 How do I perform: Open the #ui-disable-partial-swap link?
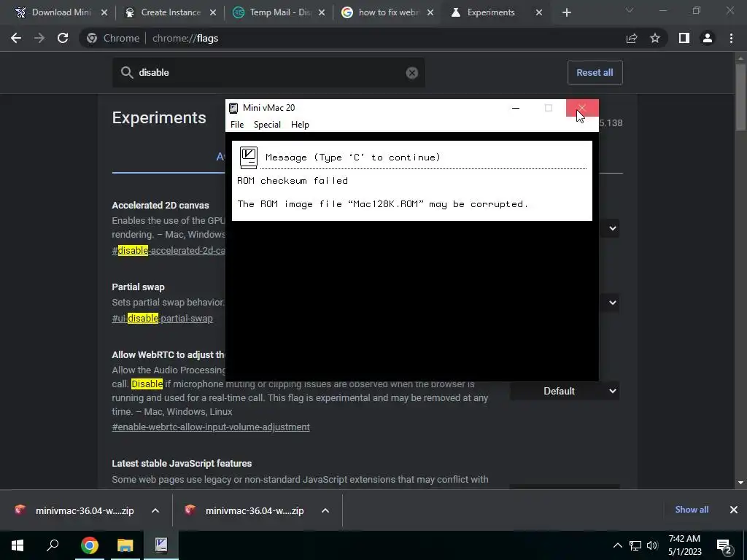(163, 318)
